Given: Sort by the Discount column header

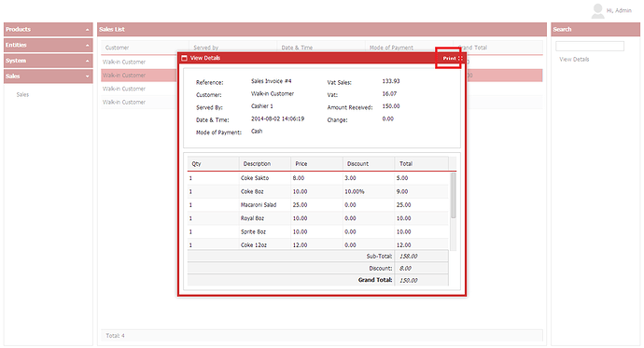Looking at the screenshot, I should click(x=369, y=163).
